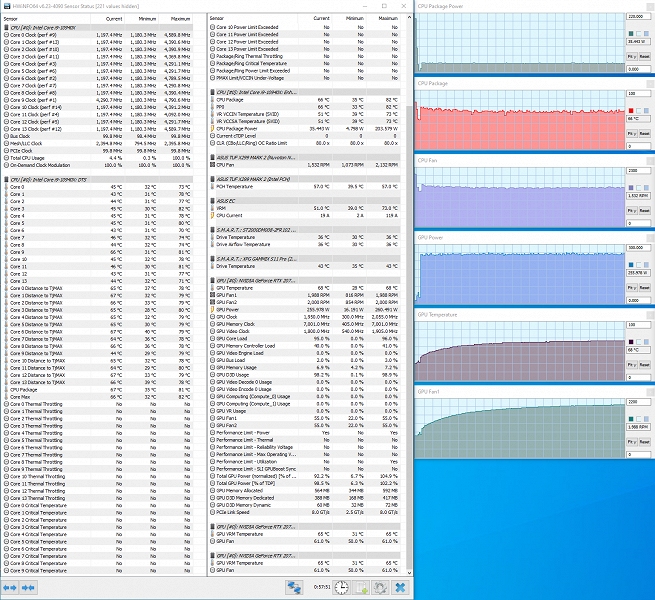Screen dimensions: 655x600
Task: Click the 100 max field in CPU Package graph
Action: click(x=638, y=94)
